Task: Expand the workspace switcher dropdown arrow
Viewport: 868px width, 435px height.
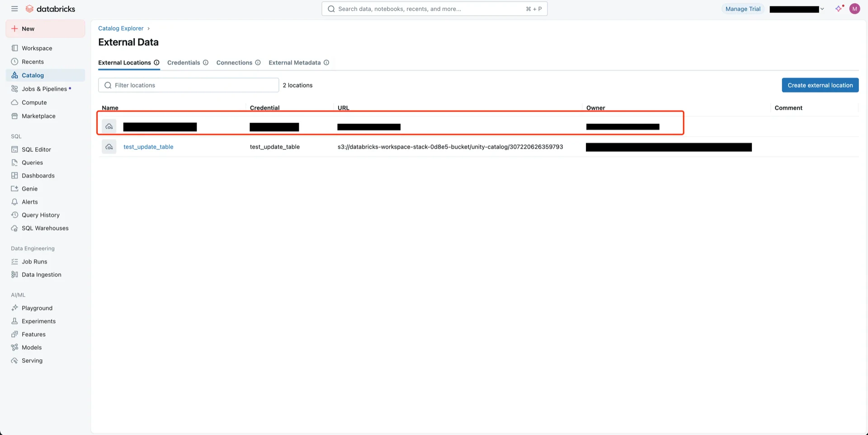Action: click(x=822, y=9)
